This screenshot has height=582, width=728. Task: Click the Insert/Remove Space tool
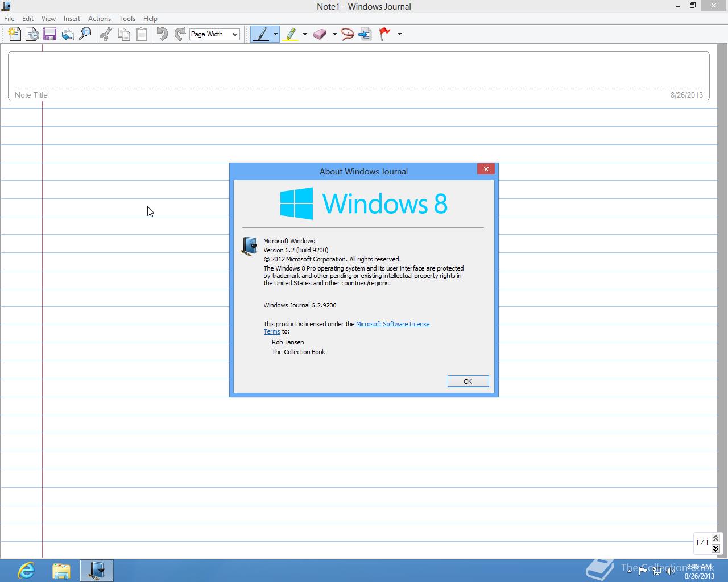365,34
